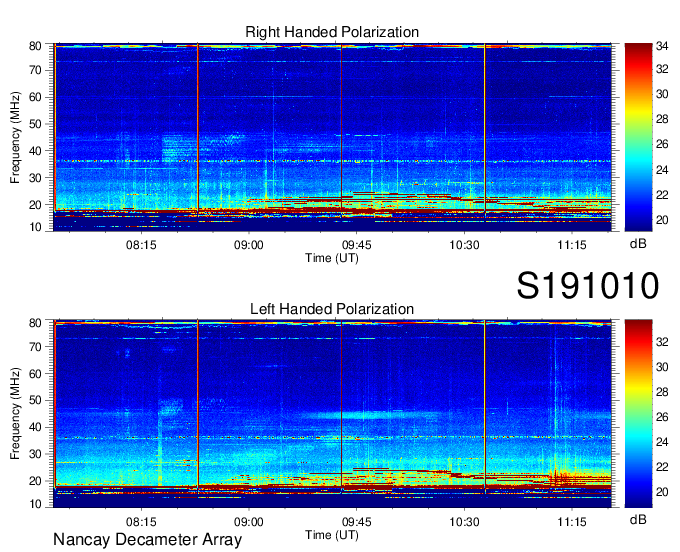
Task: Click the 09:45 tick under Right Handed plot
Action: [356, 245]
